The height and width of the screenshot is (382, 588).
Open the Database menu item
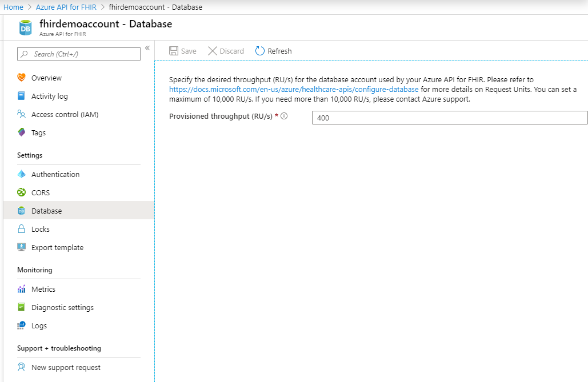(x=46, y=211)
